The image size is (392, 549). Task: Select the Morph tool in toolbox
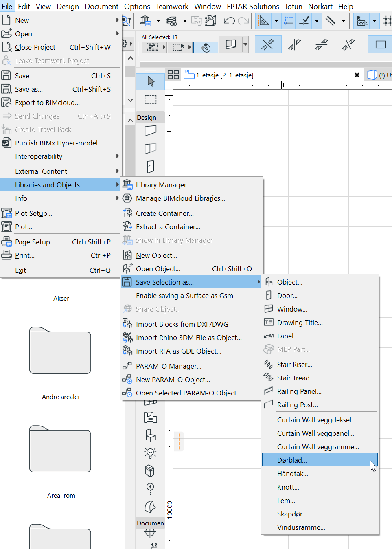coord(151,507)
